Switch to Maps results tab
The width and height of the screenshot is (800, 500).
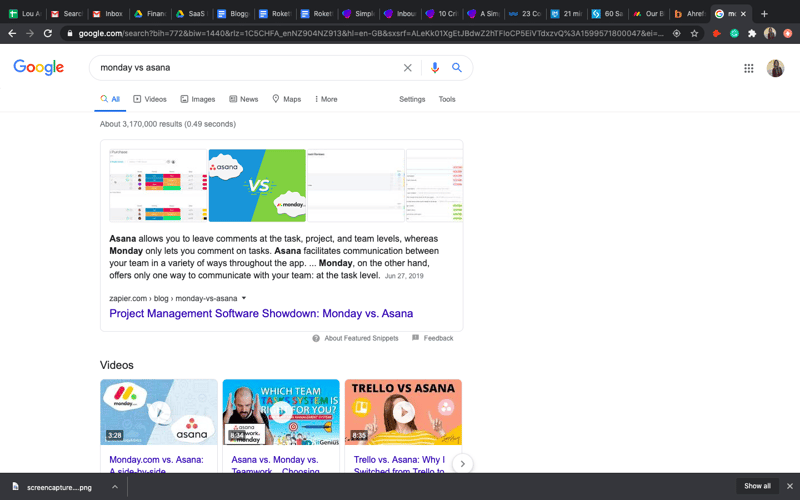[x=286, y=99]
